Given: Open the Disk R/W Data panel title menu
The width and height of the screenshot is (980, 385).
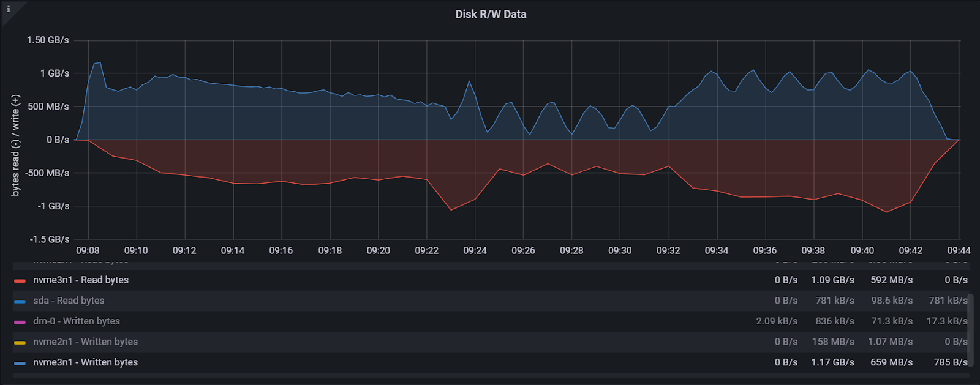Looking at the screenshot, I should pyautogui.click(x=491, y=14).
